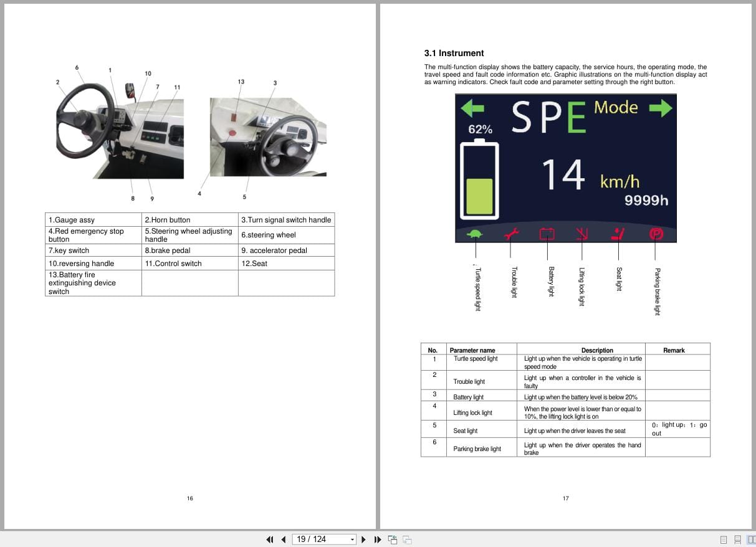This screenshot has height=547, width=756.
Task: Click '5.Steering wheel adjusting handle' cell
Action: (x=190, y=235)
